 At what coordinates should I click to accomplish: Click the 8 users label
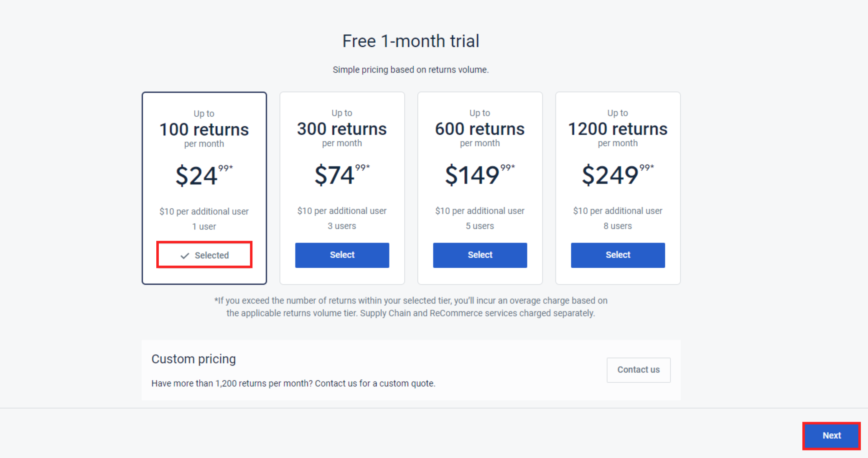pos(618,226)
